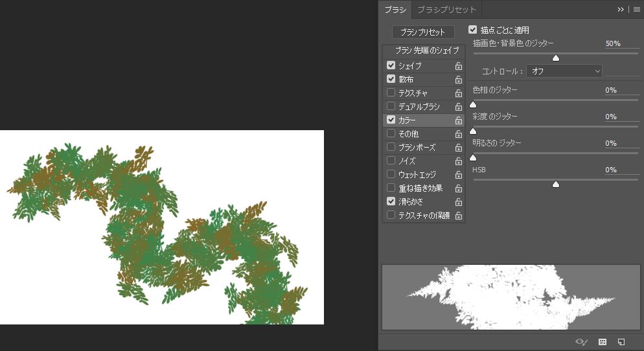Select the カラー text label in list
Image resolution: width=644 pixels, height=351 pixels.
coord(407,120)
